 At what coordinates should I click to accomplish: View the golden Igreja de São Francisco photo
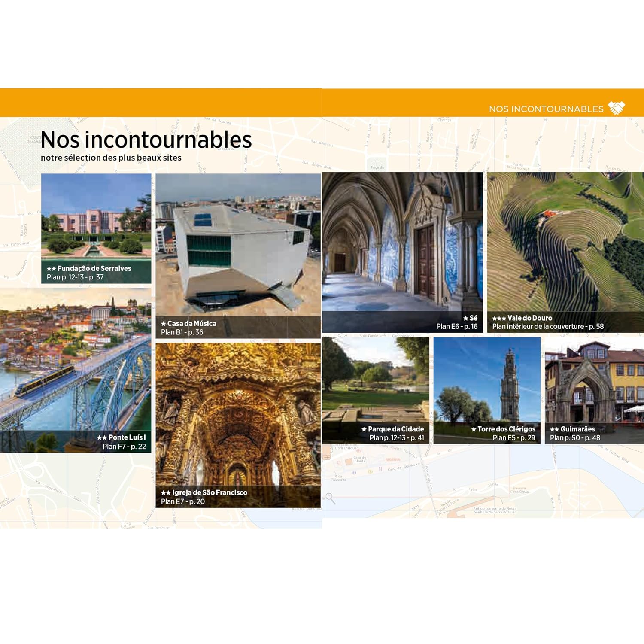[238, 412]
